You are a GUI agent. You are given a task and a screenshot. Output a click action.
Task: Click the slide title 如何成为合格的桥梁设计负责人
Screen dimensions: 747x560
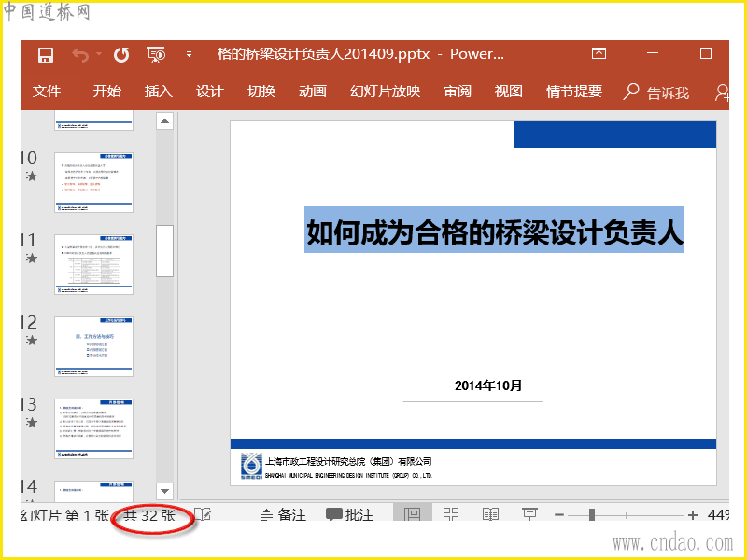[x=494, y=232]
